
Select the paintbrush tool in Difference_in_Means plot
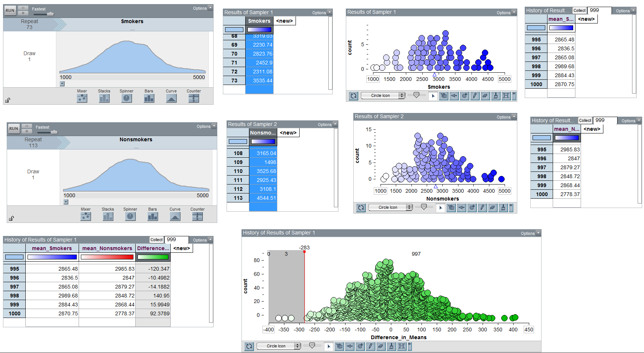click(391, 346)
